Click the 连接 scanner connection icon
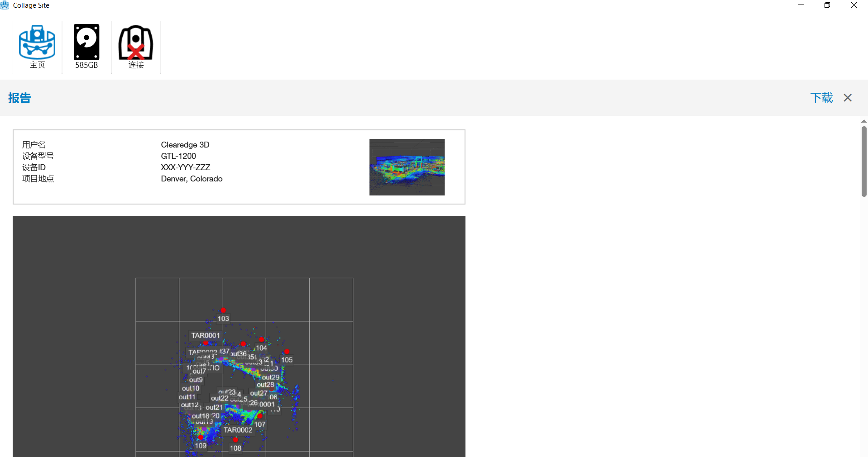This screenshot has height=457, width=868. coord(136,47)
